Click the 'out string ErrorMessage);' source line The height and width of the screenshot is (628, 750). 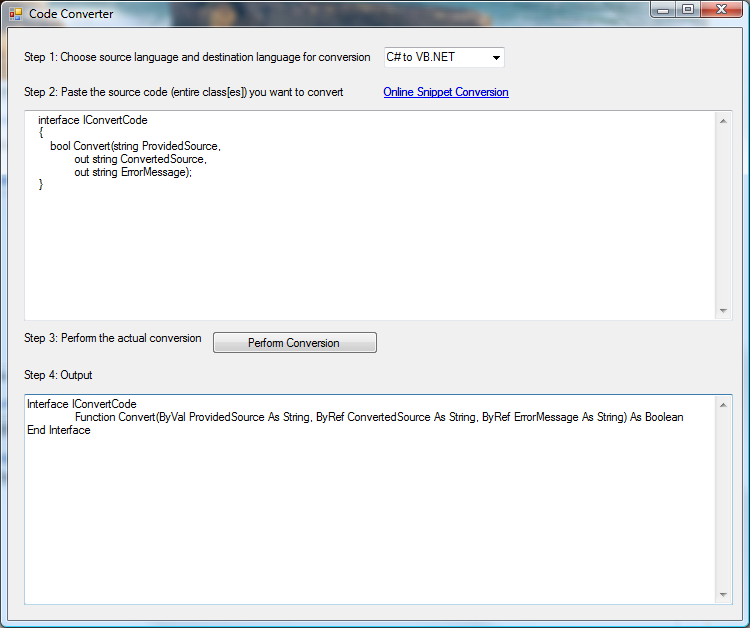[x=132, y=172]
